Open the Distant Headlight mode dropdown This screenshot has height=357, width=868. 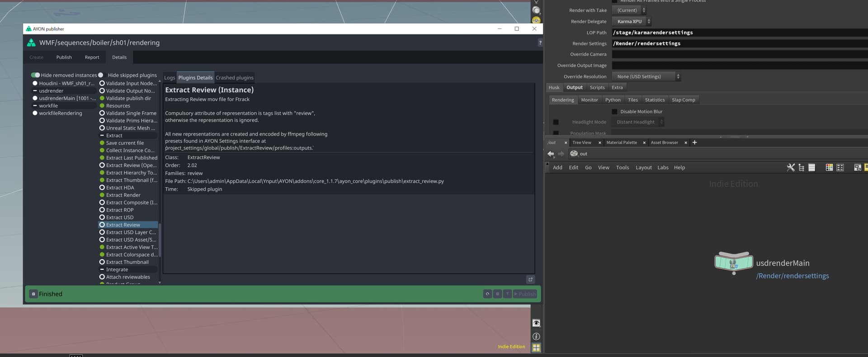[638, 122]
